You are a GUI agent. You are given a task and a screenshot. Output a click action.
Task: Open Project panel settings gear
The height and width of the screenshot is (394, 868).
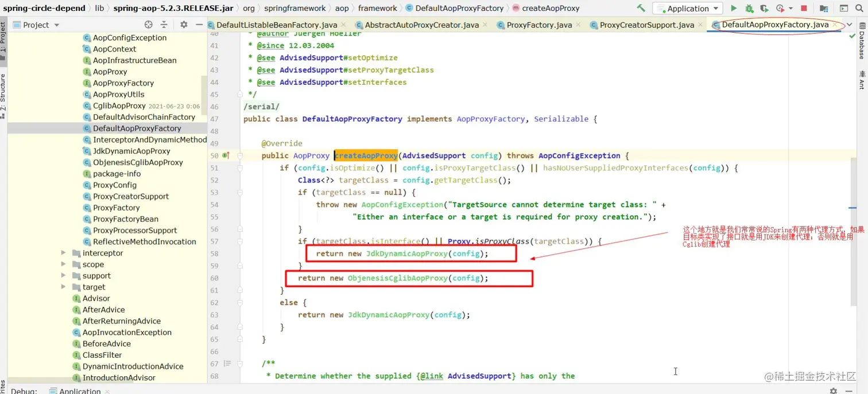(x=184, y=25)
